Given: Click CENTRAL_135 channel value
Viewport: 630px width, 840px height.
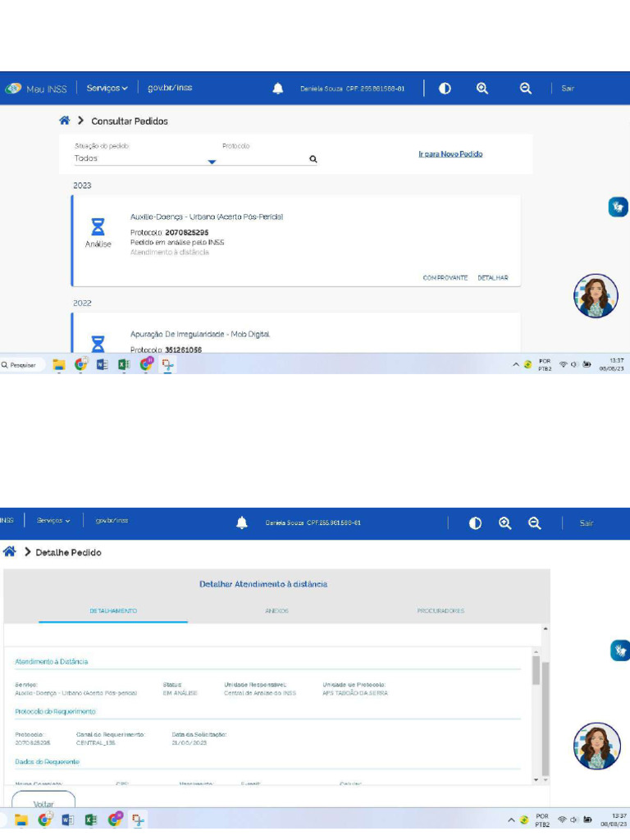Looking at the screenshot, I should pos(96,743).
